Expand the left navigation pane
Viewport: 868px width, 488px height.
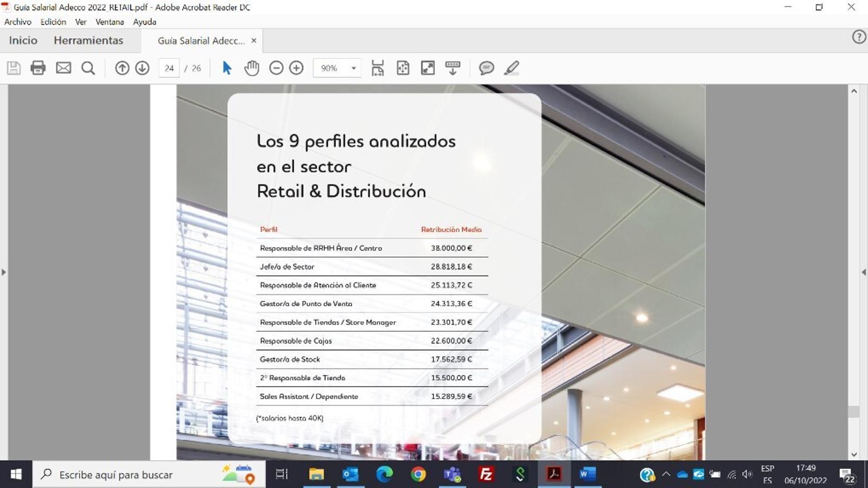(x=4, y=272)
